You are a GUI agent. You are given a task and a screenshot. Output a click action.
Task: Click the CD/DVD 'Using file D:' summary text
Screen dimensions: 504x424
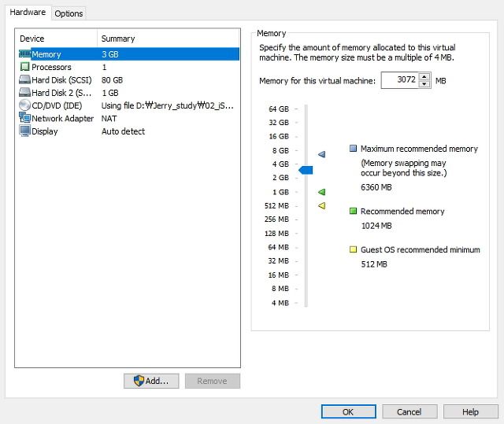168,105
